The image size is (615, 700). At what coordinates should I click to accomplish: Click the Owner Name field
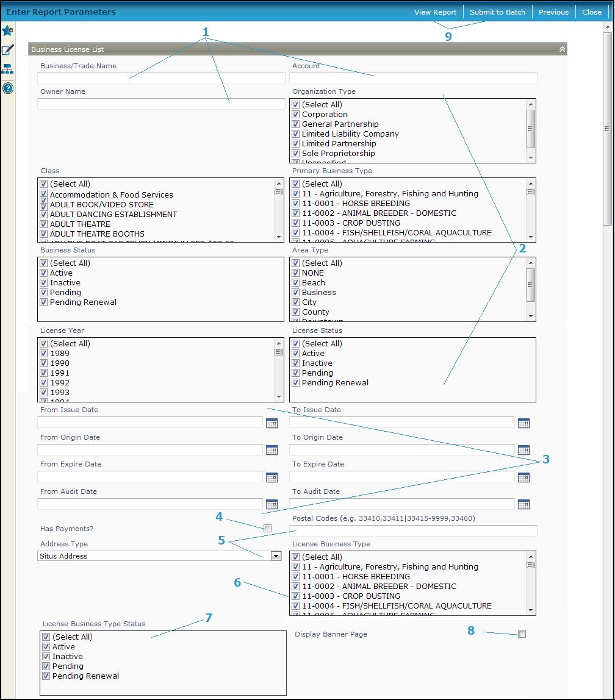pos(161,104)
